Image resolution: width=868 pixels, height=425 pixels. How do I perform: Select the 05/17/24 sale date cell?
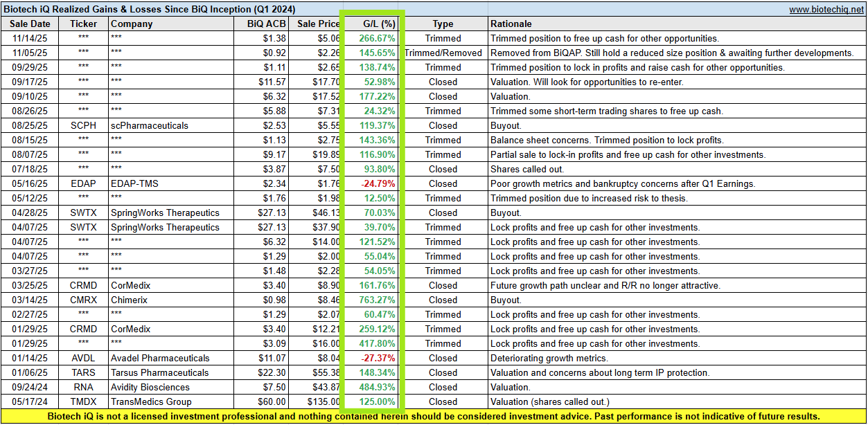[x=30, y=401]
